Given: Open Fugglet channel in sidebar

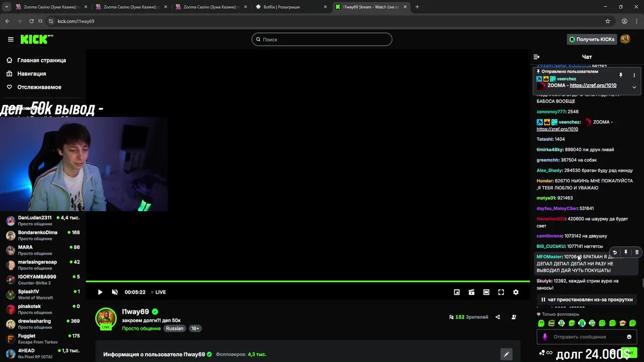Looking at the screenshot, I should tap(43, 338).
